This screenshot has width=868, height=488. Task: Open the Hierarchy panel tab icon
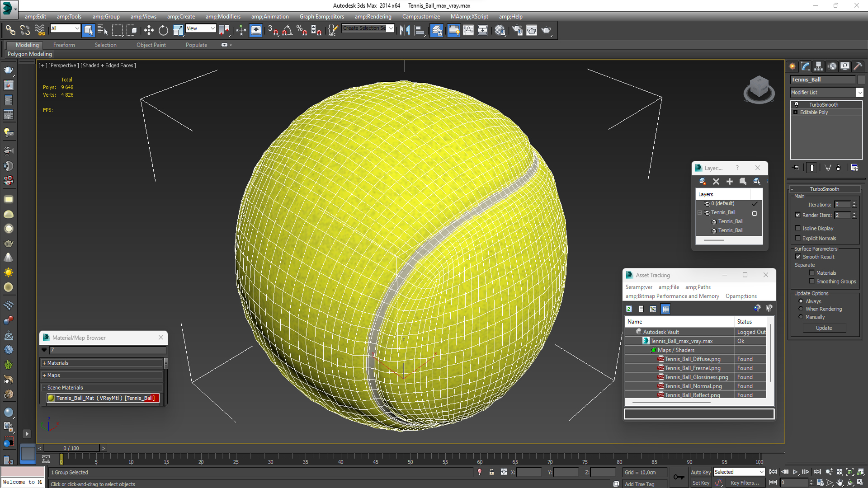(818, 66)
